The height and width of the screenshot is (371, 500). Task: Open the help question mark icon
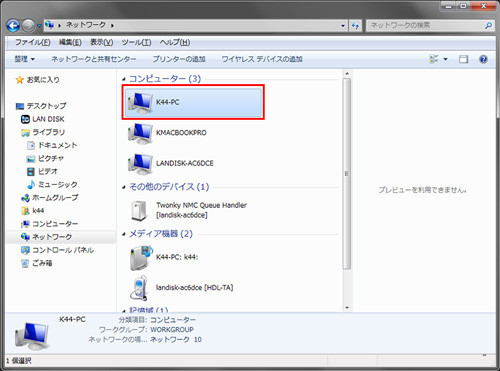(x=483, y=59)
